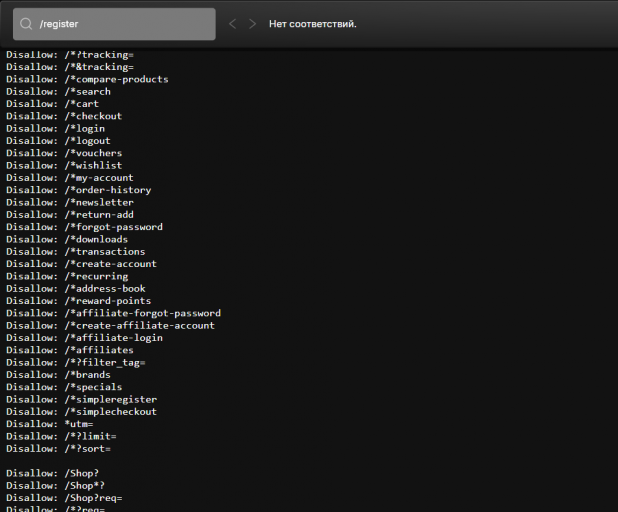
Task: Click line 'Disallow: /*affiliate-login'
Action: (84, 338)
